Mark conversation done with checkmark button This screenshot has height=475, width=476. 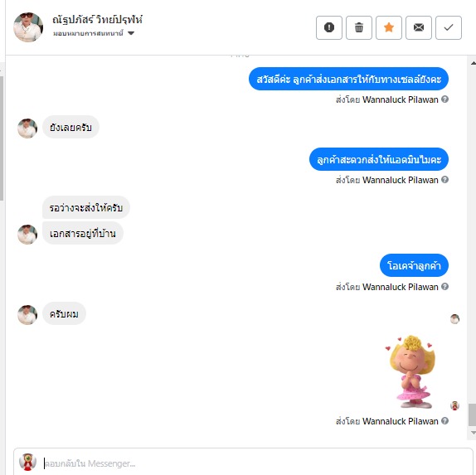[449, 27]
